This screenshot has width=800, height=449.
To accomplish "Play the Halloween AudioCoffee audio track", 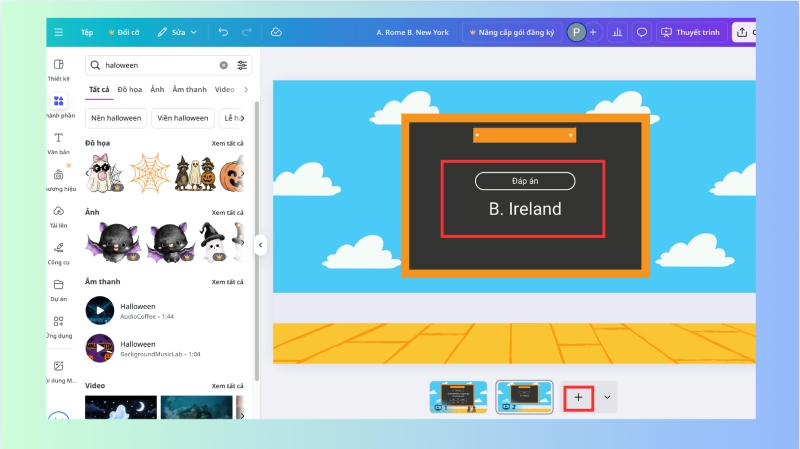I will point(99,310).
